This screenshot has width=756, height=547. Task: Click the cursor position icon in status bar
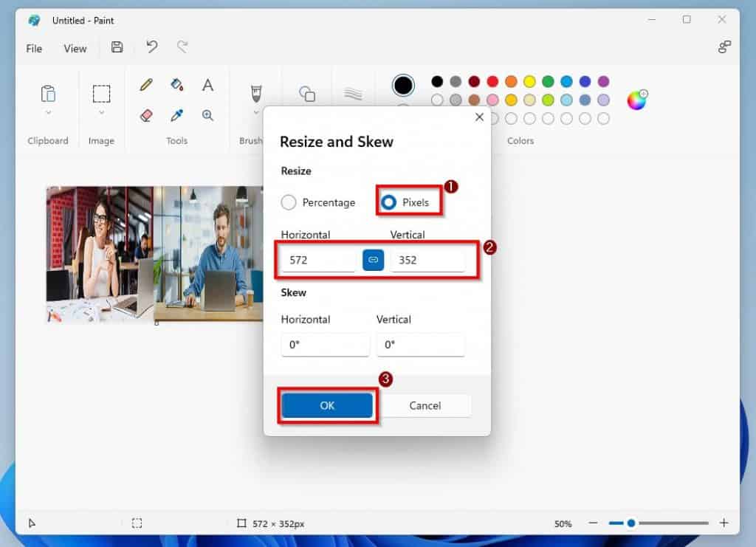tap(32, 523)
